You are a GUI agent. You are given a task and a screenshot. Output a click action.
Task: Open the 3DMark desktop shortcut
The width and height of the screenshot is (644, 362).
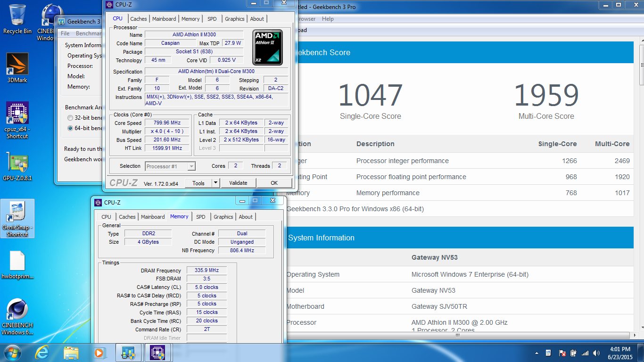point(17,68)
